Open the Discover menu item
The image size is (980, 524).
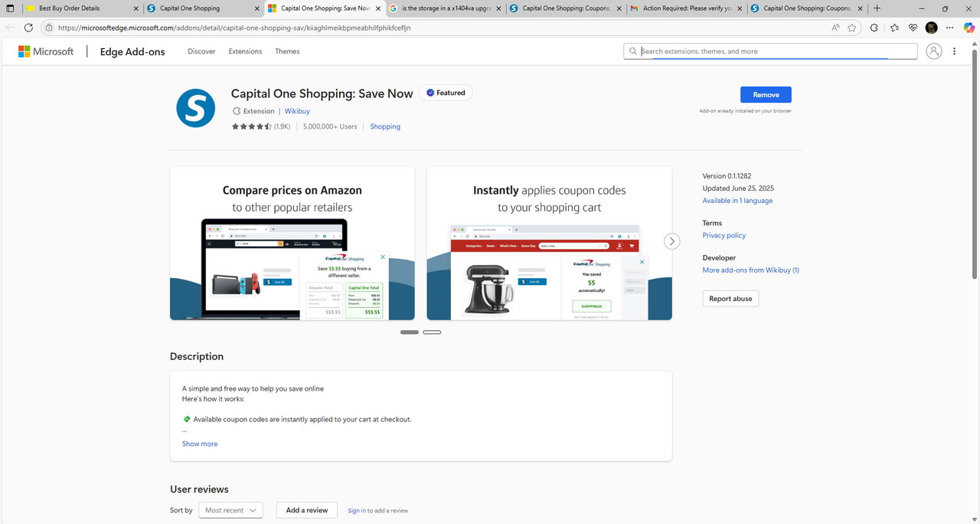[201, 51]
